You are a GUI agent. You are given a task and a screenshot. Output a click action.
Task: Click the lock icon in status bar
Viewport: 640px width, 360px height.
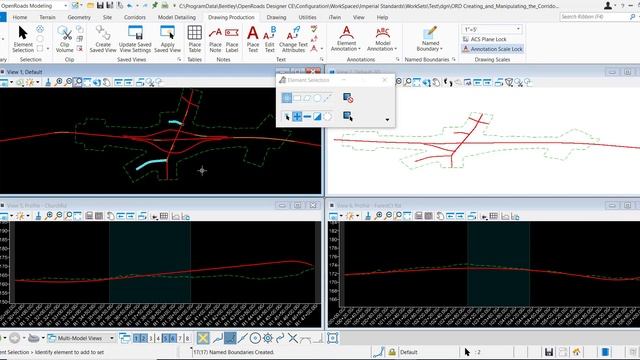(x=392, y=352)
